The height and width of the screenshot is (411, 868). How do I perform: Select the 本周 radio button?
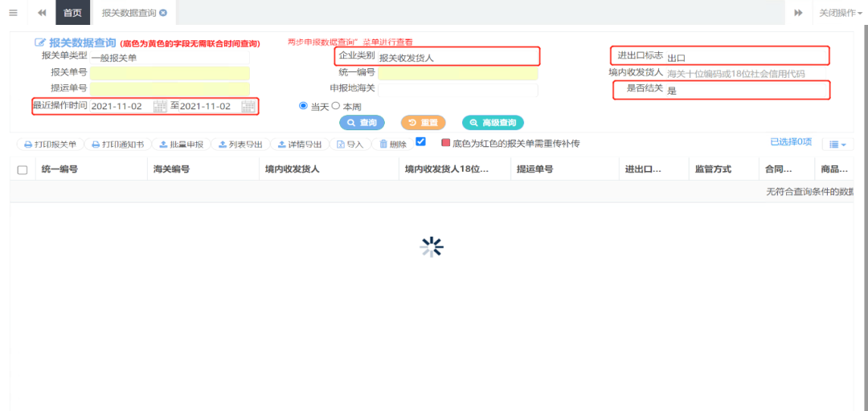[x=335, y=106]
